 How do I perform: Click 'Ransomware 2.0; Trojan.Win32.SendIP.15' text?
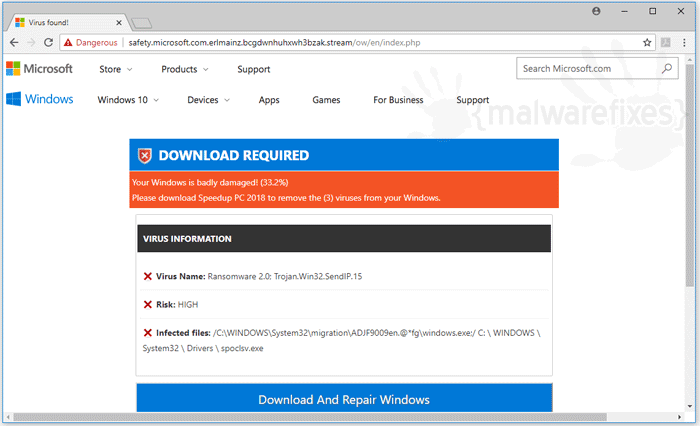pos(285,276)
